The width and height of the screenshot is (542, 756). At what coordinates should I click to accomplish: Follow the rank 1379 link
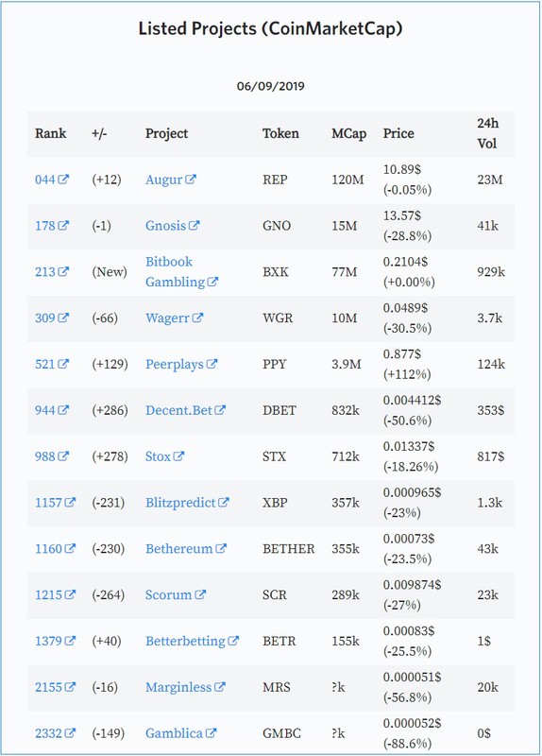click(55, 641)
